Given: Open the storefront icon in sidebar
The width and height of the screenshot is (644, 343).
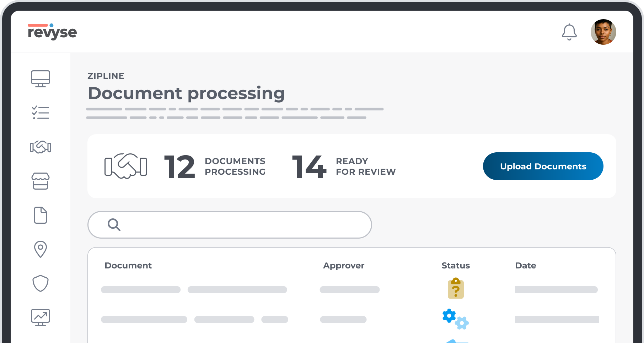Looking at the screenshot, I should [x=40, y=181].
